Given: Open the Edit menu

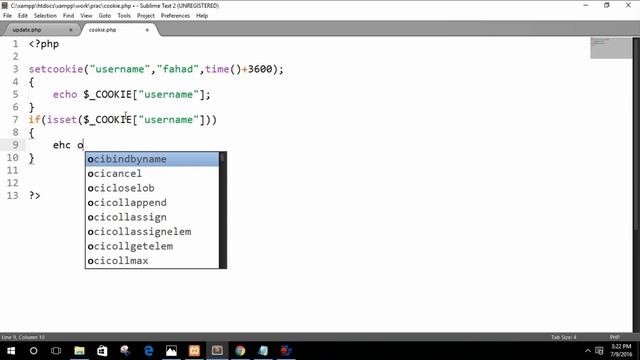Looking at the screenshot, I should (x=23, y=16).
